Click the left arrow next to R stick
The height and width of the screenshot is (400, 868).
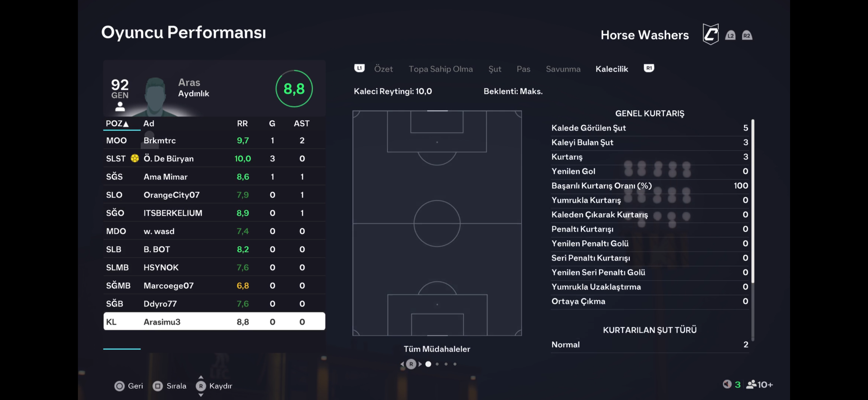(402, 364)
